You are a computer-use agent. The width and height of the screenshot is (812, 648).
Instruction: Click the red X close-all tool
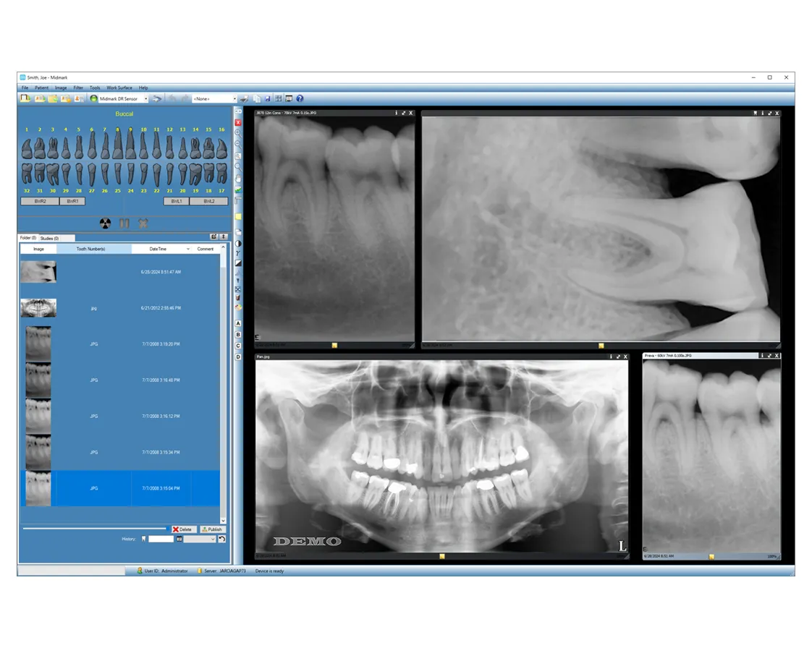pos(238,123)
